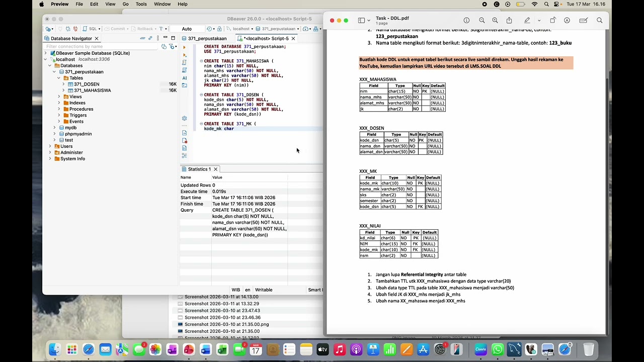Click the Rollback button in toolbar
Viewport: 644px width, 362px height.
142,29
